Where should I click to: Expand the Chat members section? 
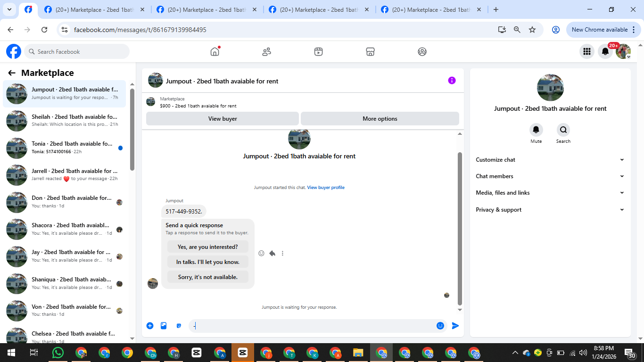[x=550, y=176]
